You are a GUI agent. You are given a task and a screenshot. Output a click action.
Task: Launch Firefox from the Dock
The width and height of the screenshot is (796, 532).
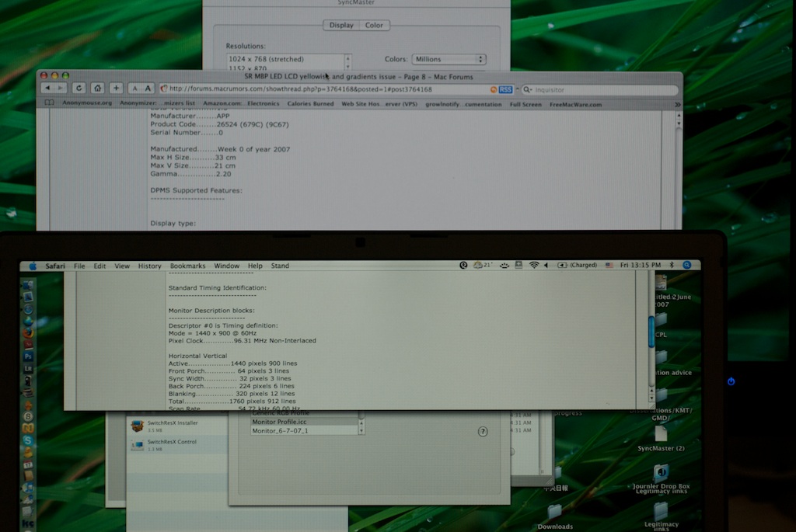pos(29,332)
